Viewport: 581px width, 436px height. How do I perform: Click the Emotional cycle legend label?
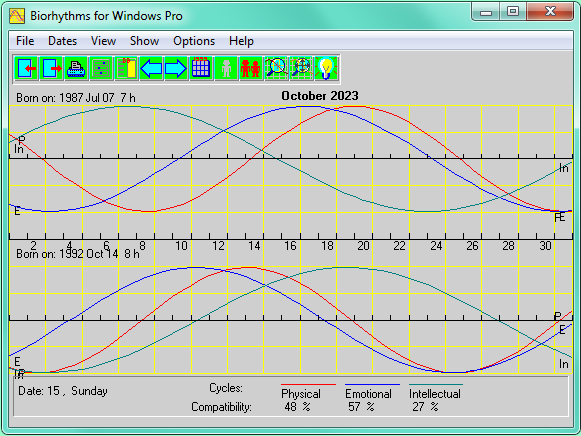(x=368, y=394)
